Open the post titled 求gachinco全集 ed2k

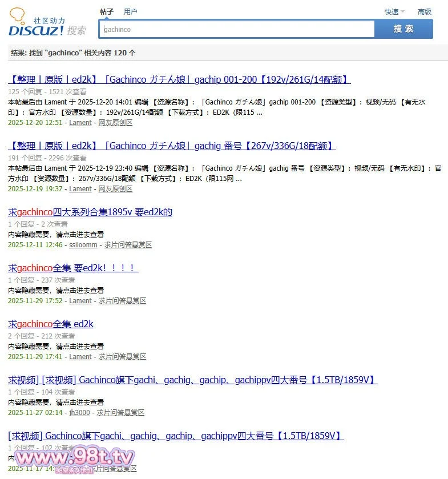(50, 324)
